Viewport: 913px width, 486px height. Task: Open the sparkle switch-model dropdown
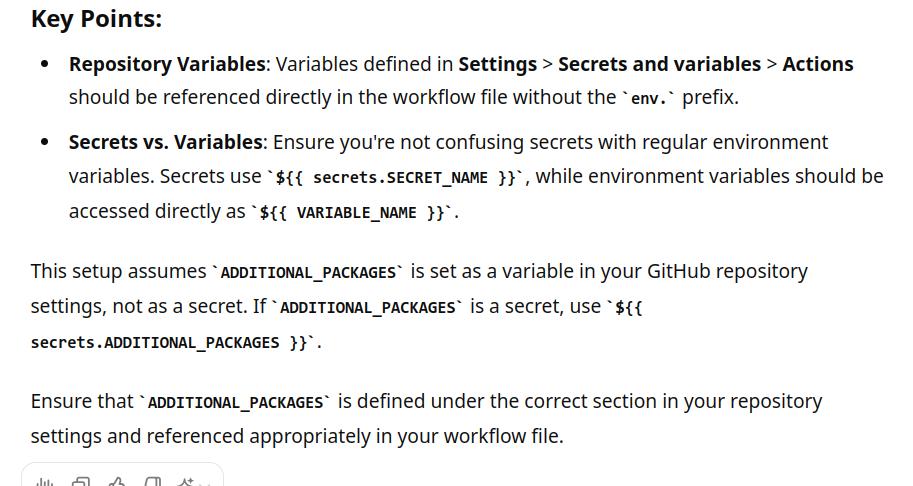[x=190, y=482]
